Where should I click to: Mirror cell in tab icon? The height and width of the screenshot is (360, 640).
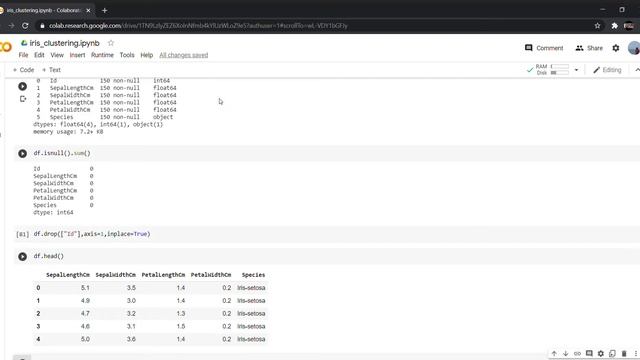click(x=612, y=353)
